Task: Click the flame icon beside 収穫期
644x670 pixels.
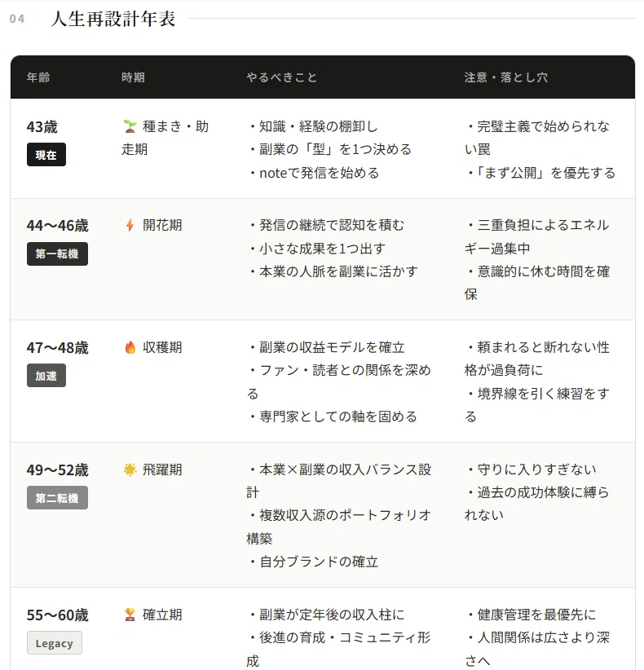Action: 130,347
